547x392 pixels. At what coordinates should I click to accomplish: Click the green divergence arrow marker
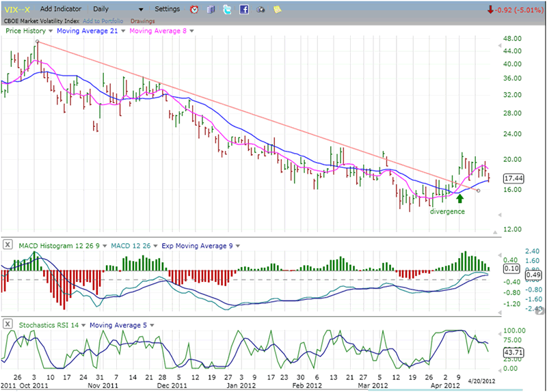point(460,198)
